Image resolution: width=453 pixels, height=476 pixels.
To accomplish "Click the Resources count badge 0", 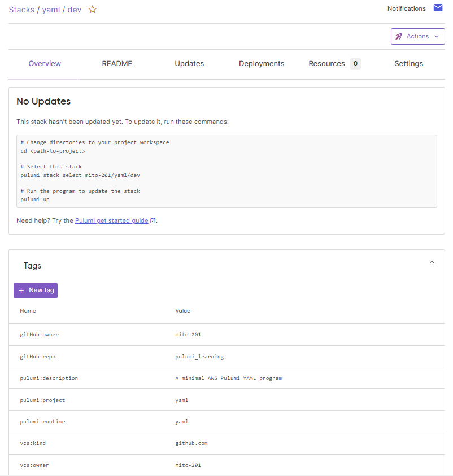I will pyautogui.click(x=355, y=64).
